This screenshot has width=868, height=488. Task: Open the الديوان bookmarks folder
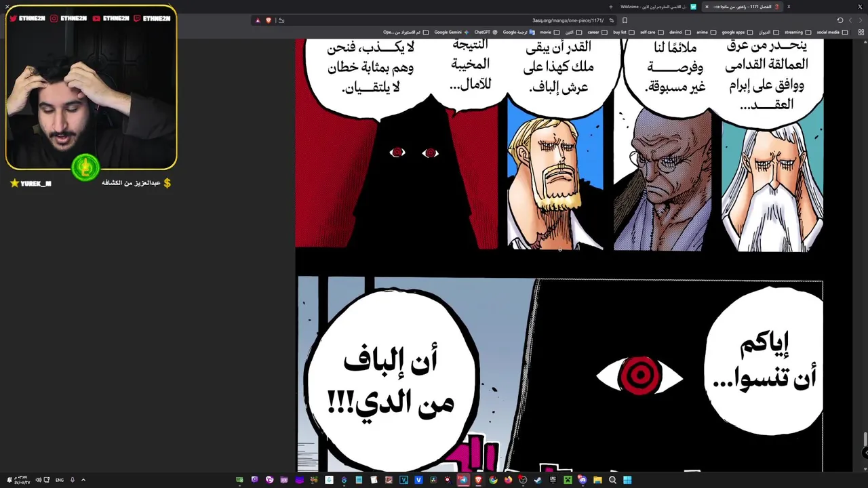coord(768,33)
